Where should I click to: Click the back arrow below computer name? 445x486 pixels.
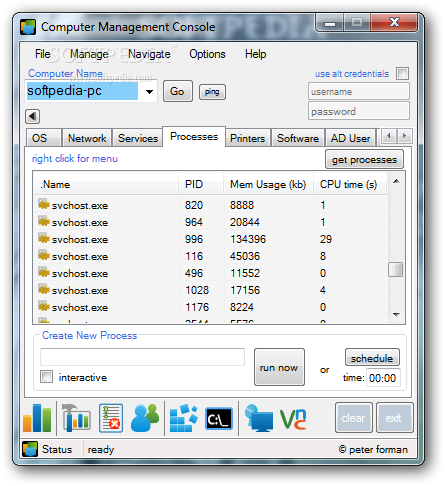[32, 116]
